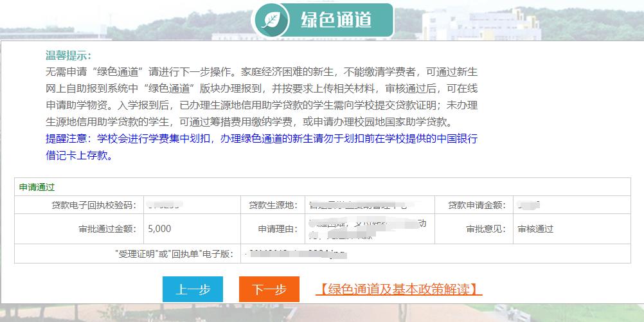Screen dimensions: 644x322
Task: Go back with the 上一步 button
Action: coord(193,289)
